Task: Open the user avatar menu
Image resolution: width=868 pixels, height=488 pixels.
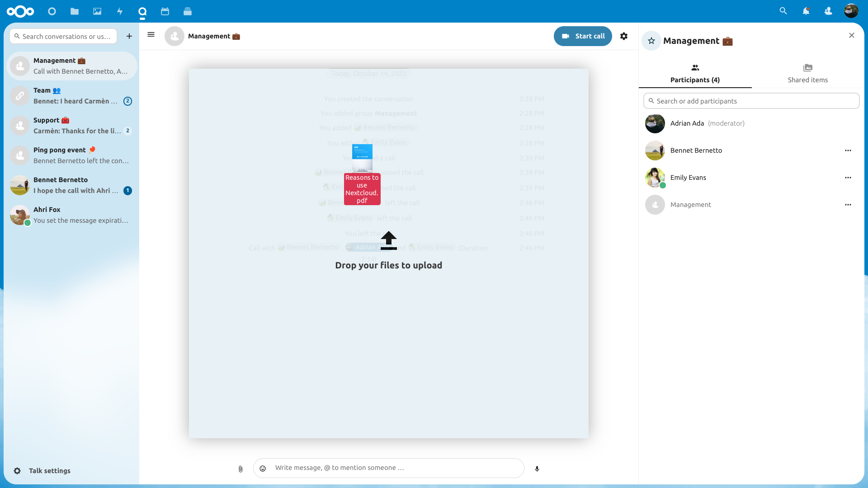Action: (851, 11)
